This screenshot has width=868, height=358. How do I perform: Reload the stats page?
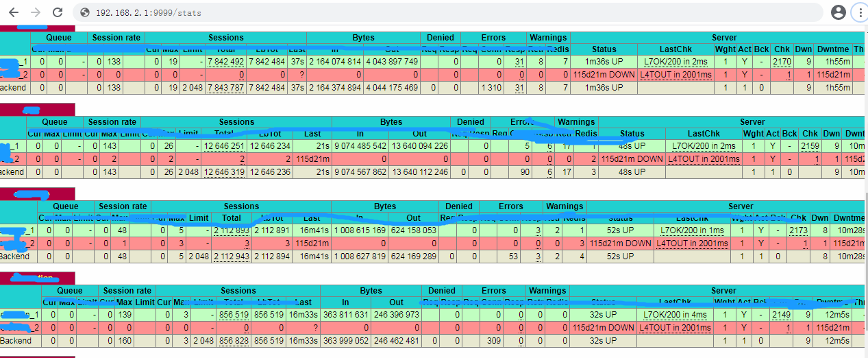point(58,12)
